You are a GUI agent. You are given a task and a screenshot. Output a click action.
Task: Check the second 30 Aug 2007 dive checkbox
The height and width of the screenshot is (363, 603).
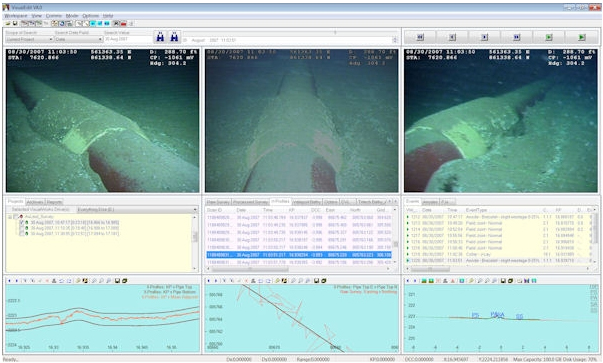[x=22, y=228]
